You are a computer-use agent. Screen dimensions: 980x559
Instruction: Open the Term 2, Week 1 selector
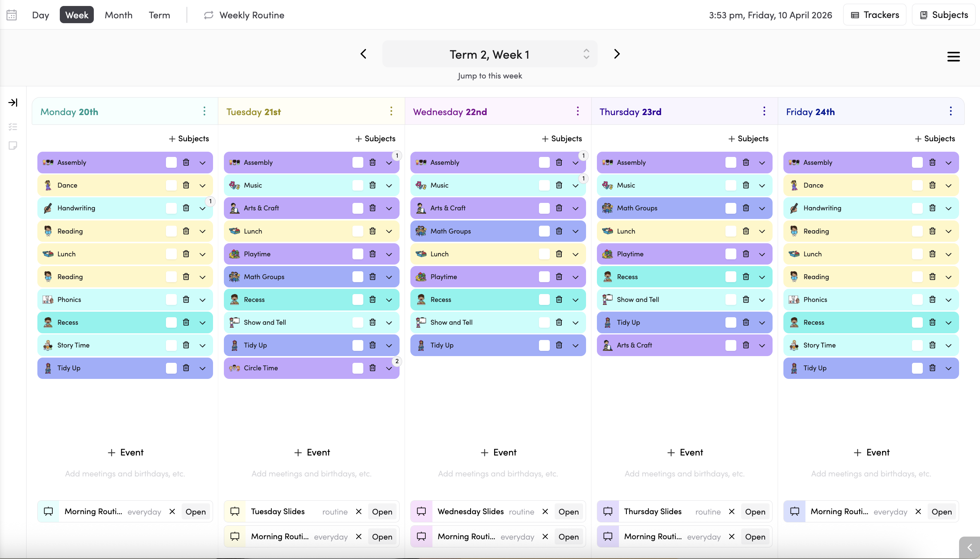[x=489, y=54]
